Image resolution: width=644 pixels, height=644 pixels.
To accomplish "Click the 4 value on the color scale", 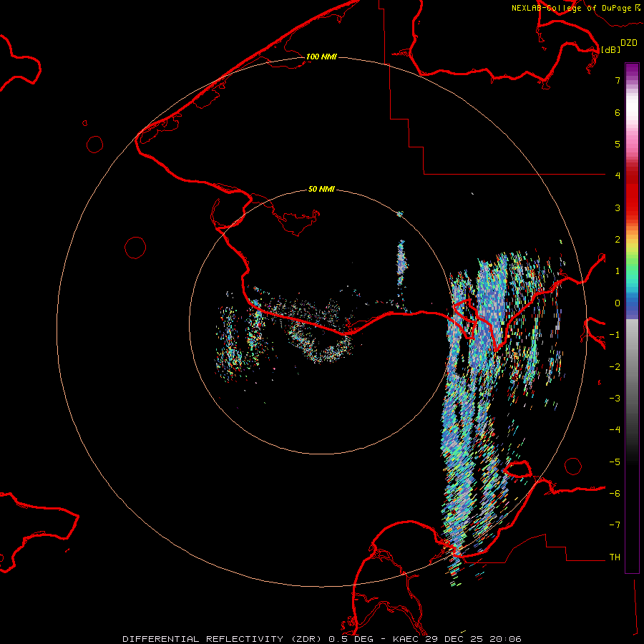I will coord(618,176).
